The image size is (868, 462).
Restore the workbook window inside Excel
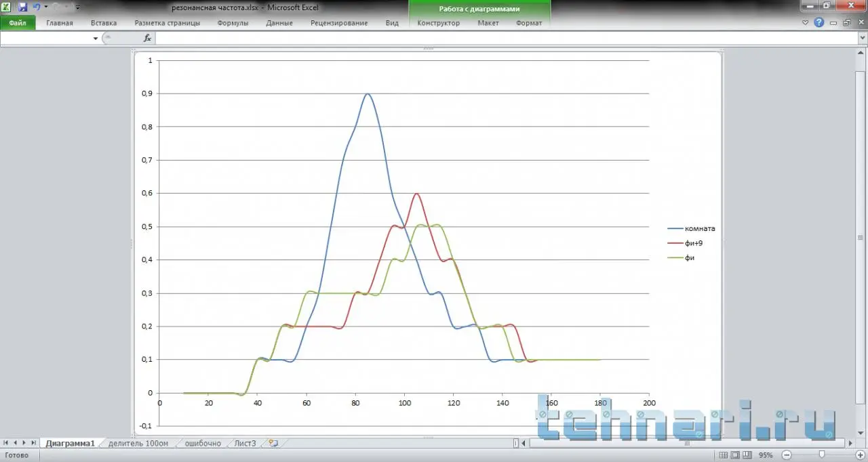tap(847, 22)
